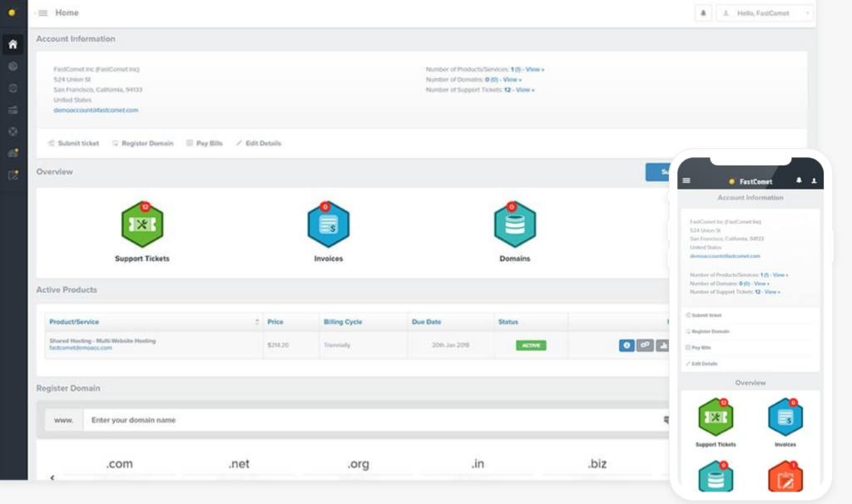Click the blue button beside the Overview heading
This screenshot has height=504, width=852.
coord(658,172)
